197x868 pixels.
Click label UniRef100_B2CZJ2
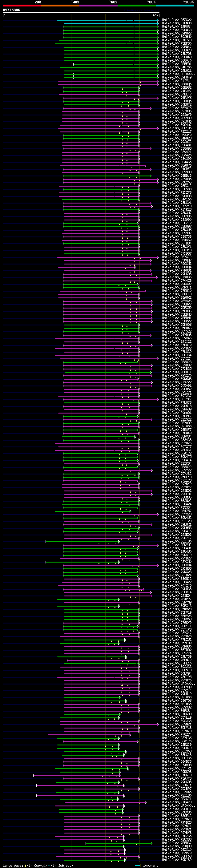pyautogui.click(x=176, y=223)
